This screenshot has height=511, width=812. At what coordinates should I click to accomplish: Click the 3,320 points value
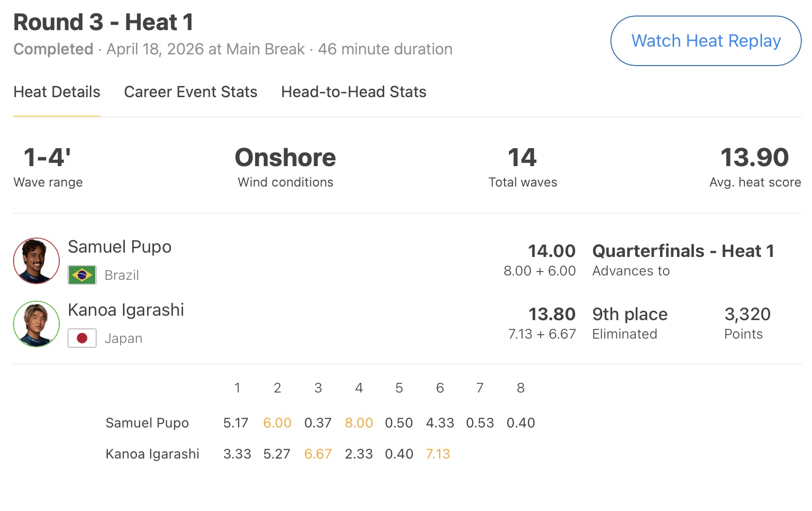[747, 314]
